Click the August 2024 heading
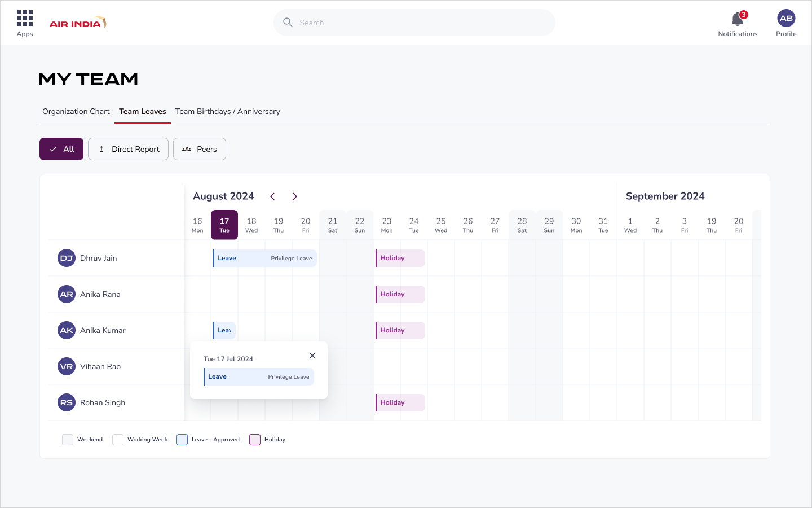 coord(223,196)
